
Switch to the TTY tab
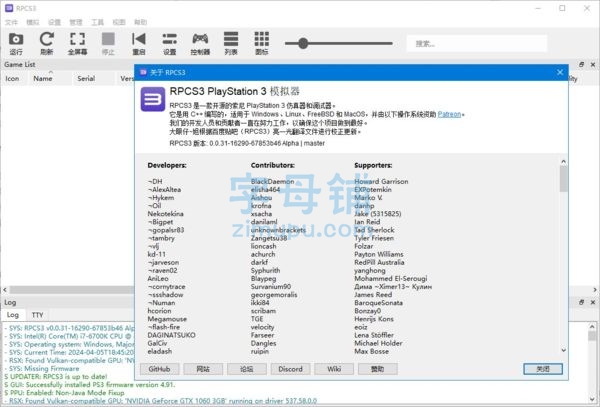(x=38, y=315)
